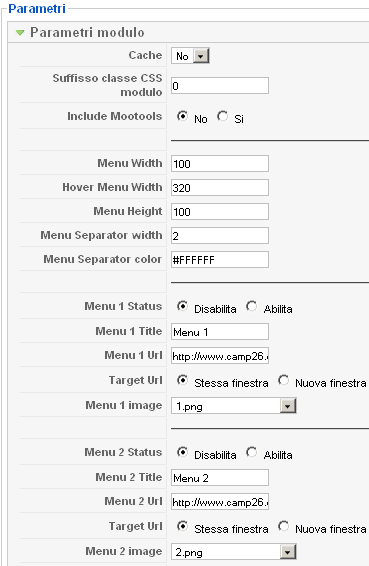Focus the Hover Menu Width field
This screenshot has width=369, height=566.
click(x=220, y=187)
